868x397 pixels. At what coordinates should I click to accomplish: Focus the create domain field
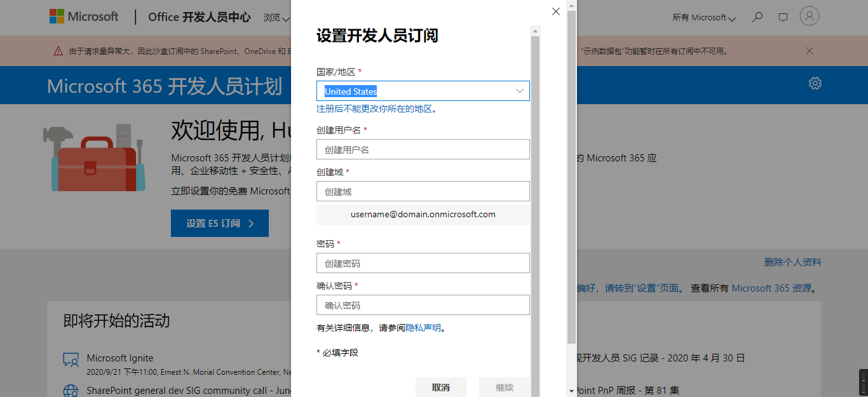coord(423,191)
